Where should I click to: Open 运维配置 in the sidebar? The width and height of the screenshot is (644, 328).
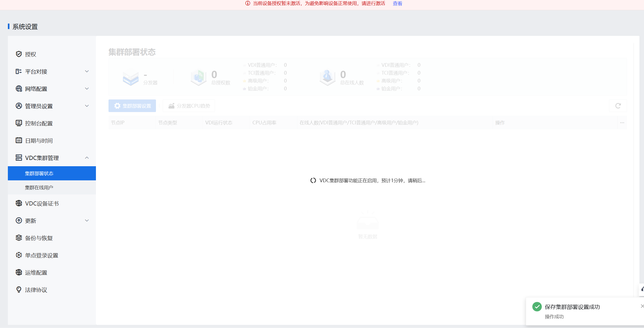36,273
